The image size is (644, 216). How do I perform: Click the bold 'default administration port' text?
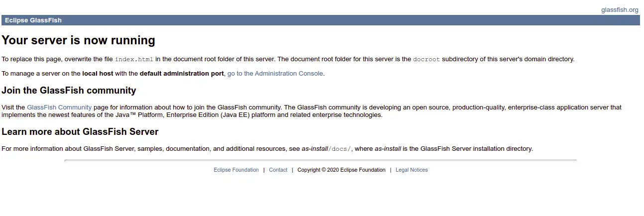(182, 73)
